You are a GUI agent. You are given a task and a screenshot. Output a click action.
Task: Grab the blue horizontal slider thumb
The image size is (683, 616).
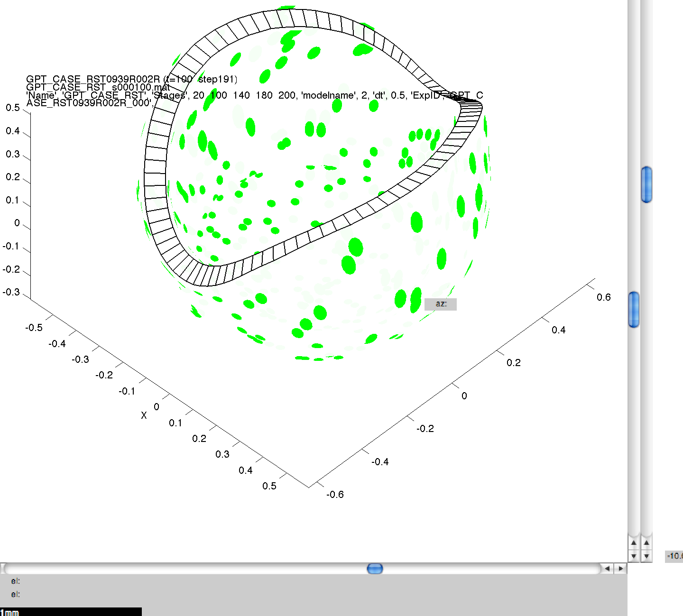tap(375, 569)
